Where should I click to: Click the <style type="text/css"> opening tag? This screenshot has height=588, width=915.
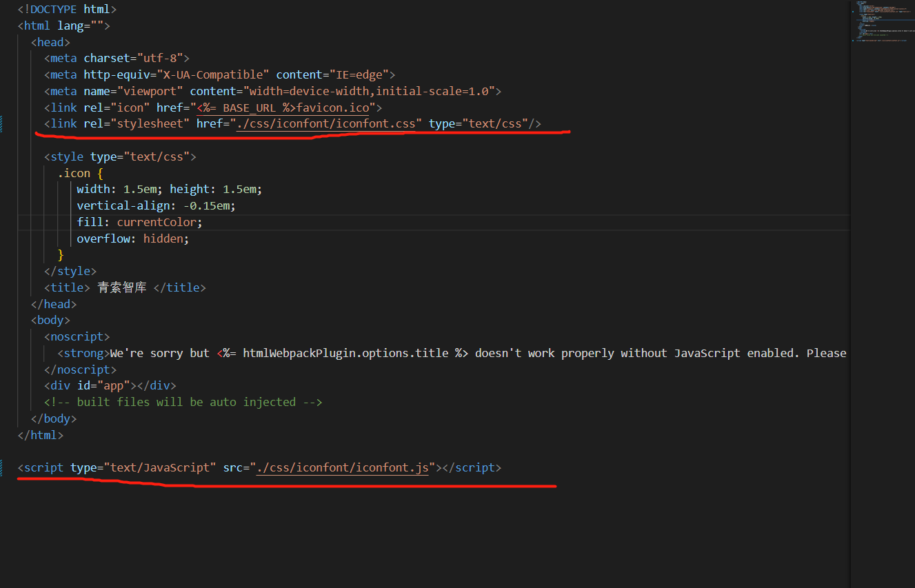click(120, 156)
